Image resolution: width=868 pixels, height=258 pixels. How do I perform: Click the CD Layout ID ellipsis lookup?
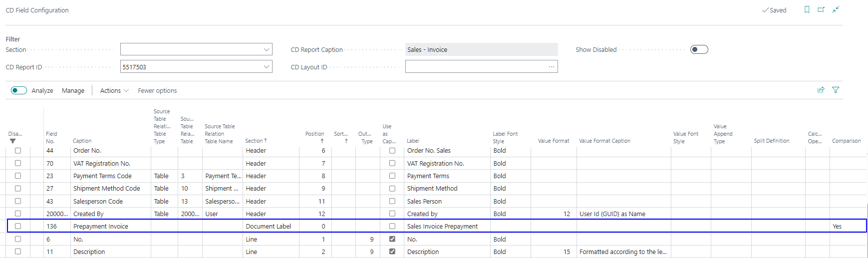click(x=551, y=67)
